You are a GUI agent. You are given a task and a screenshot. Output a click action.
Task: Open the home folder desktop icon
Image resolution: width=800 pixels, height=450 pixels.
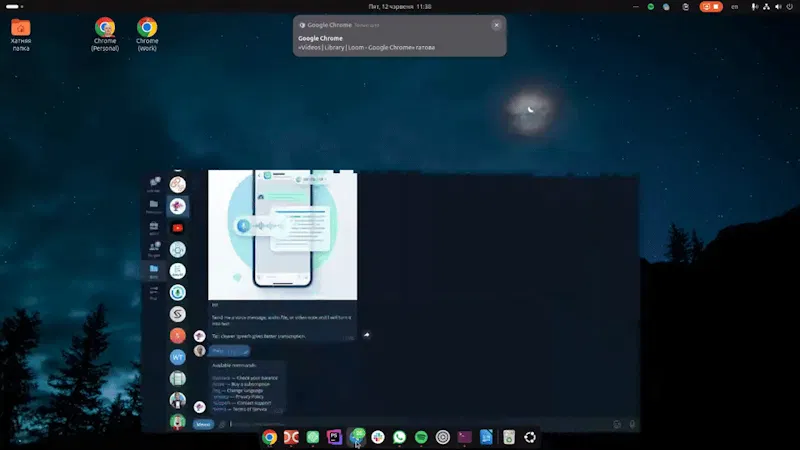[21, 34]
